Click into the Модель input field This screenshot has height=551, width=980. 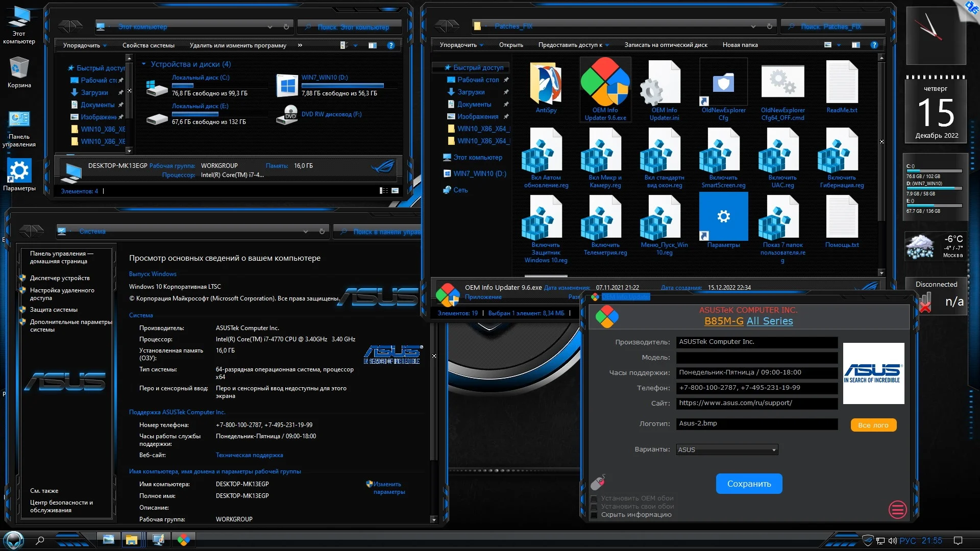click(756, 358)
